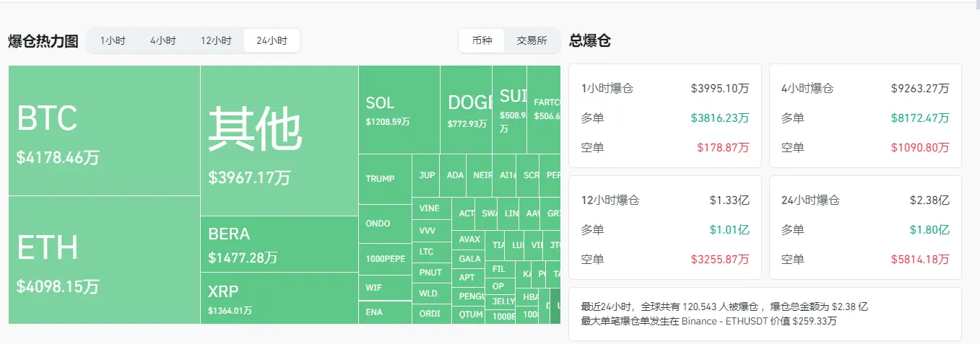Open the XRP tile in heatmap
The height and width of the screenshot is (344, 980).
pos(279,298)
